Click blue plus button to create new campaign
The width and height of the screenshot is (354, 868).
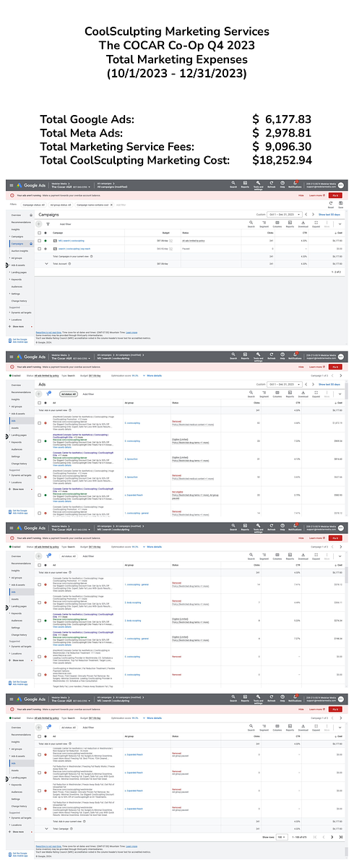tap(39, 224)
